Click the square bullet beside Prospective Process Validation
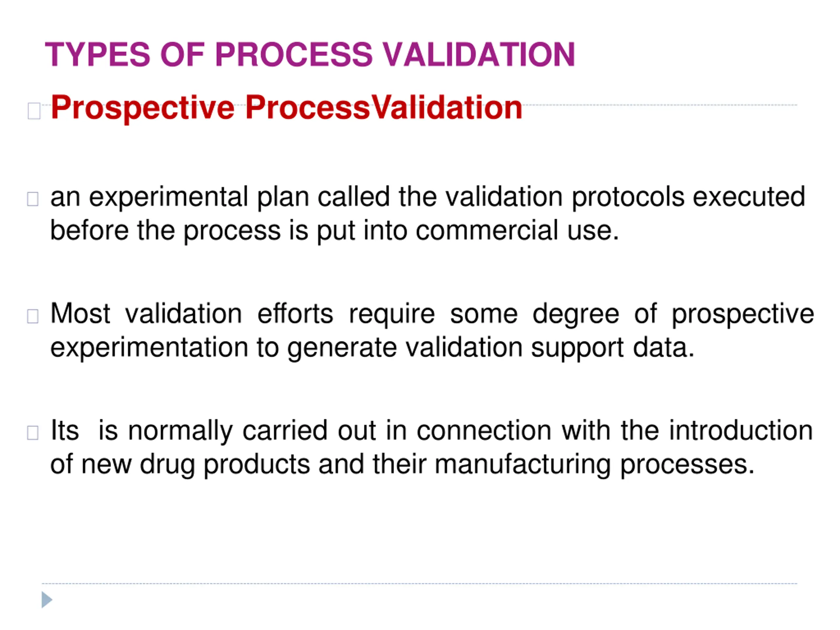 click(34, 111)
